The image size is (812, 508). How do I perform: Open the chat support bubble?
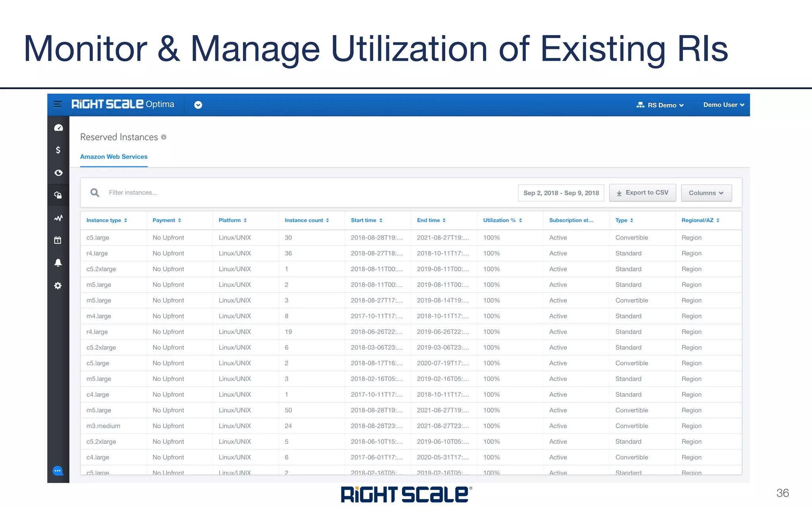tap(58, 471)
